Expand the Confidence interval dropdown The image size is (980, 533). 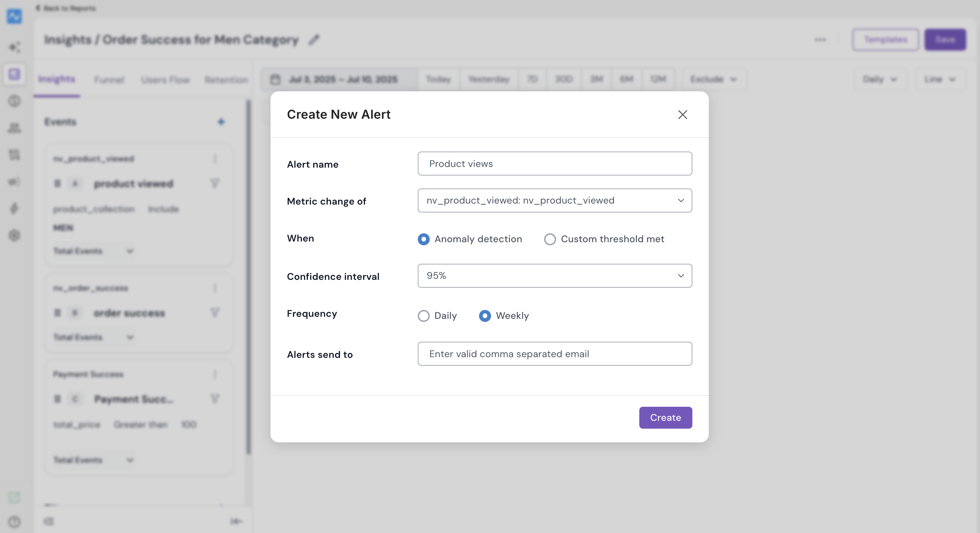tap(555, 276)
